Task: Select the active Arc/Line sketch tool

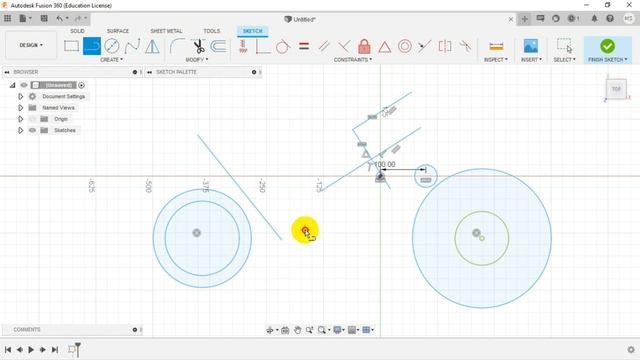Action: [x=92, y=46]
